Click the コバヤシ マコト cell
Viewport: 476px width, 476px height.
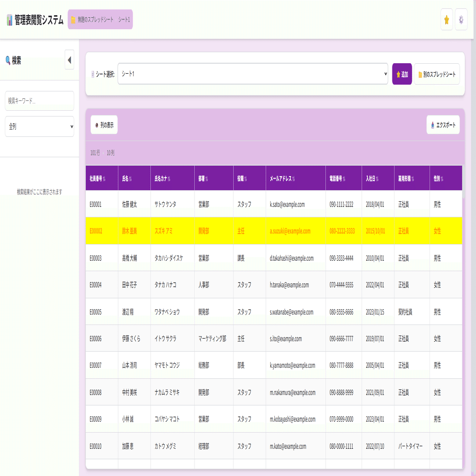172,419
